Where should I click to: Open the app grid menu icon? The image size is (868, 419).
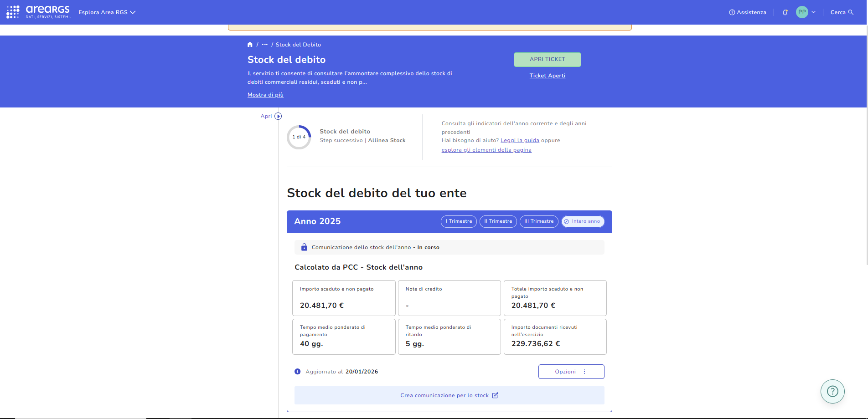pyautogui.click(x=13, y=12)
